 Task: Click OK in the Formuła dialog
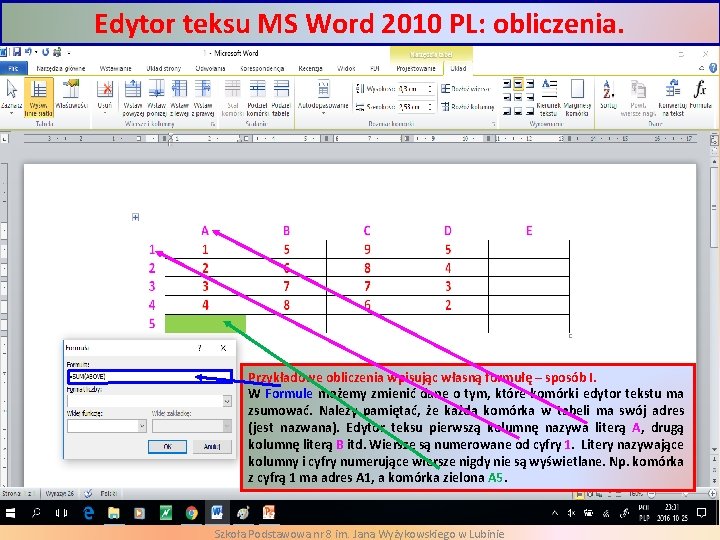167,447
